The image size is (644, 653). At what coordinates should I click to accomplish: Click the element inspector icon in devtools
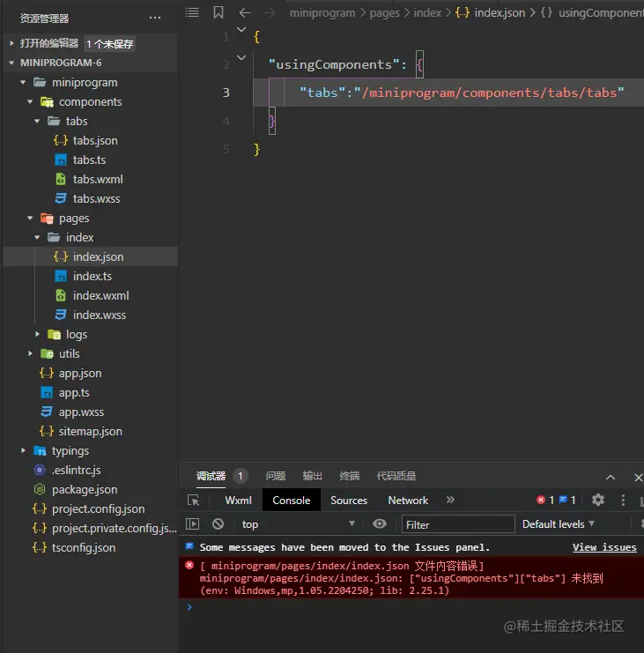(x=194, y=501)
